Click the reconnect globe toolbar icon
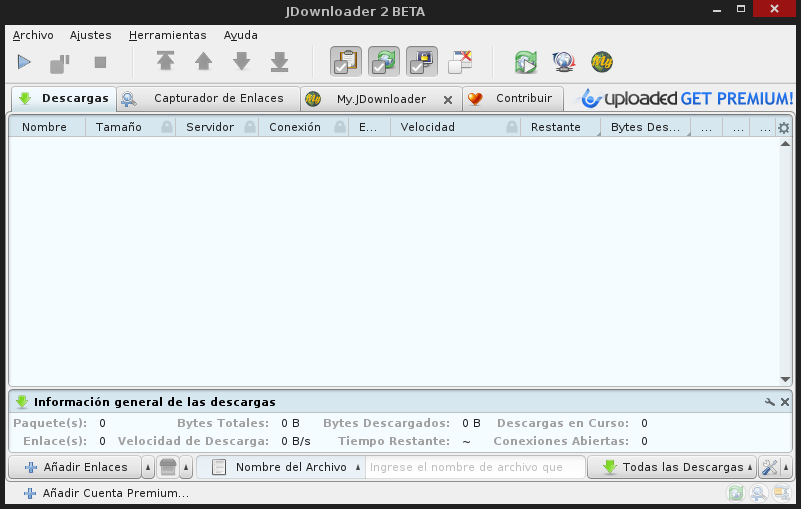 [x=564, y=62]
